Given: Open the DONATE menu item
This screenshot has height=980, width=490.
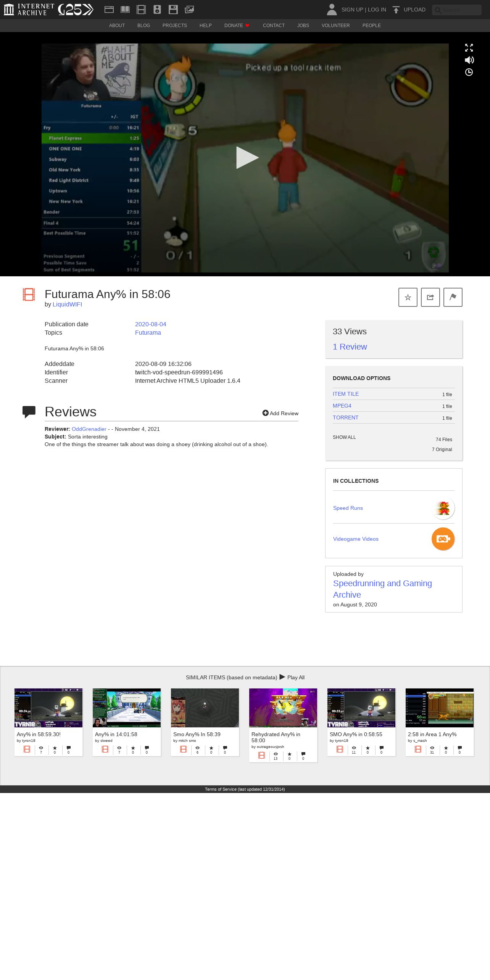Looking at the screenshot, I should click(237, 26).
